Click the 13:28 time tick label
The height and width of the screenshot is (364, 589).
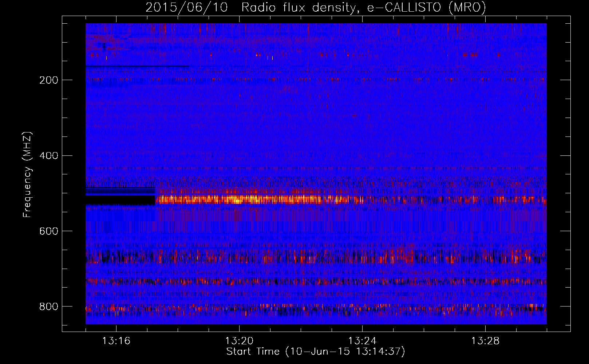point(485,341)
